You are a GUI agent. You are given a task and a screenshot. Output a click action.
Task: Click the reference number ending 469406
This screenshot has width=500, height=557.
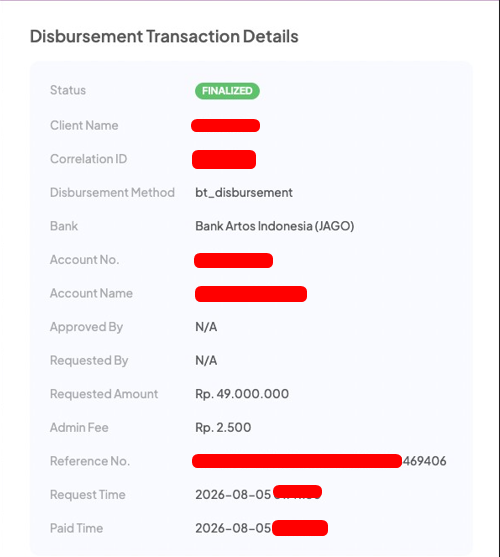coord(319,461)
